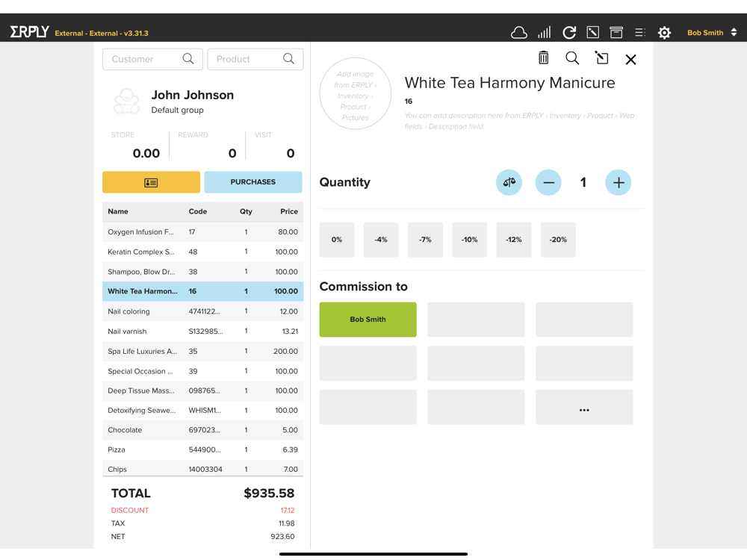Apply the -10% discount
Screen dimensions: 747x560
pos(470,240)
